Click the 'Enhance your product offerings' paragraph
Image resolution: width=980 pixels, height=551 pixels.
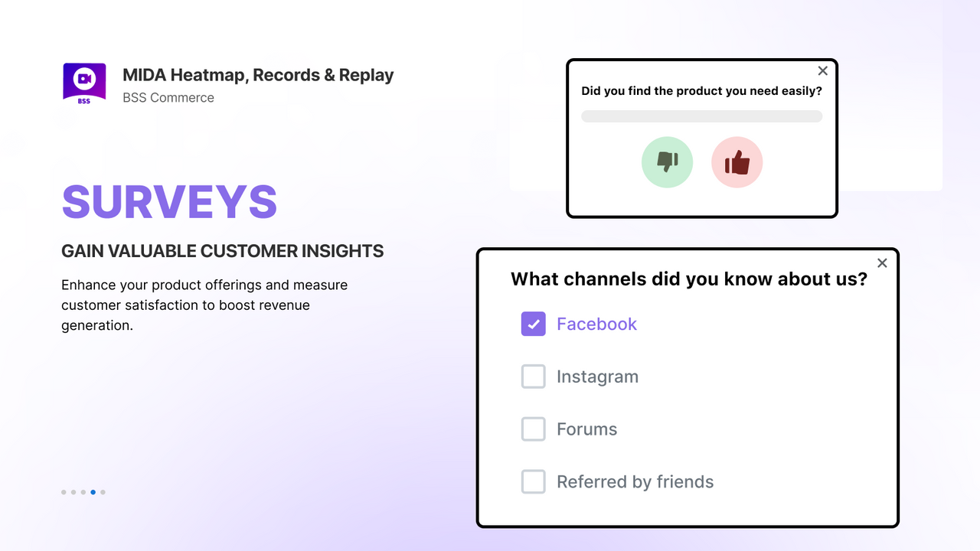click(x=204, y=305)
